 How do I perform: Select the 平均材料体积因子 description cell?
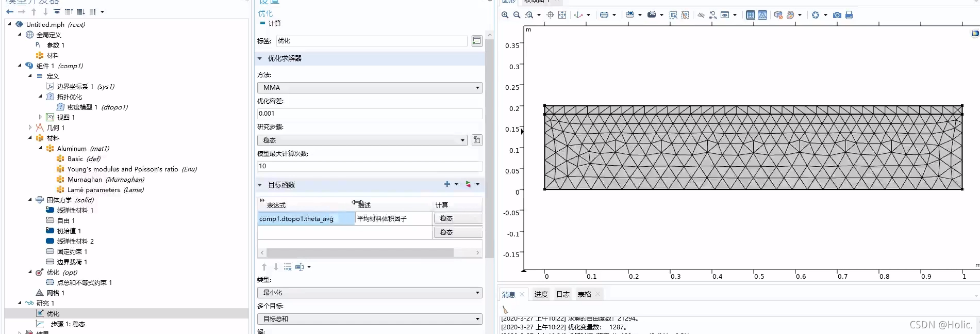coord(394,219)
